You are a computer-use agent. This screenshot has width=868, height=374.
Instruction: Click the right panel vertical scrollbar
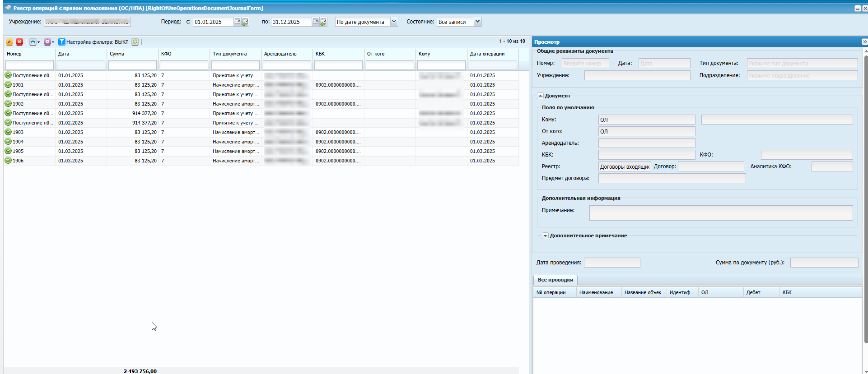[865, 199]
